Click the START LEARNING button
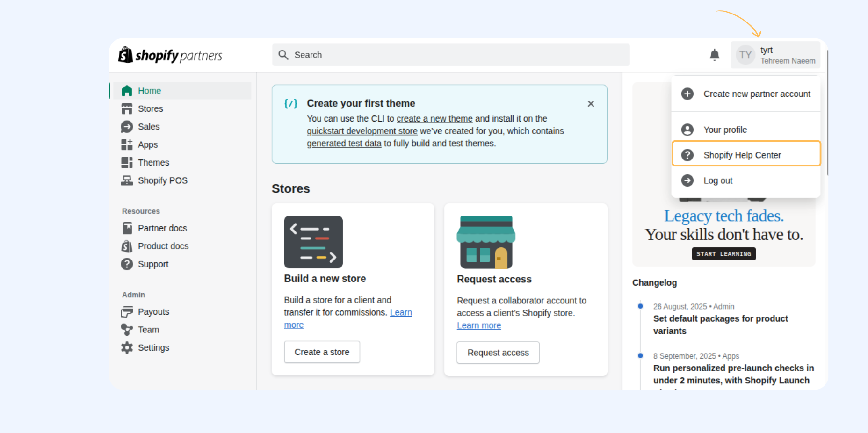Image resolution: width=868 pixels, height=433 pixels. pyautogui.click(x=723, y=254)
